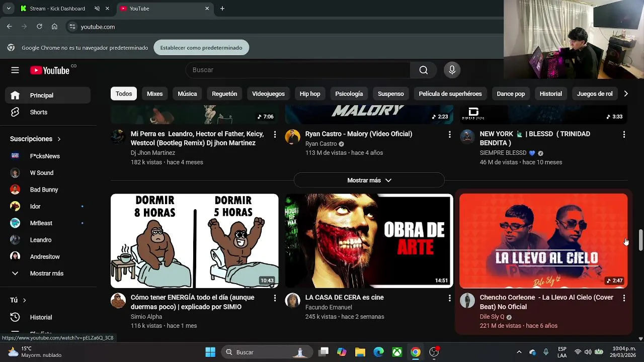Expand Mostrar más in video shelf
Screen dimensions: 644x362
click(369, 180)
